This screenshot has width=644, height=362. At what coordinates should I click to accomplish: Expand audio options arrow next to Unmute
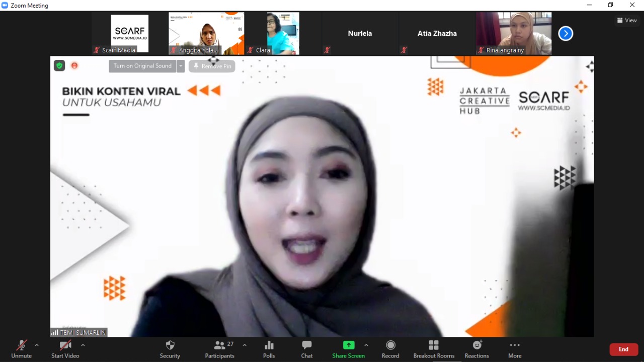37,345
